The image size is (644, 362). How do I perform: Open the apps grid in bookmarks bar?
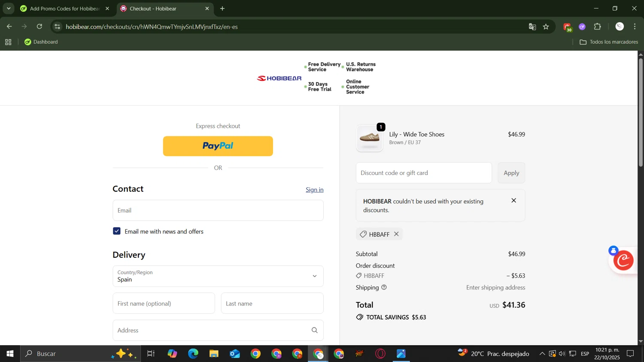(8, 42)
